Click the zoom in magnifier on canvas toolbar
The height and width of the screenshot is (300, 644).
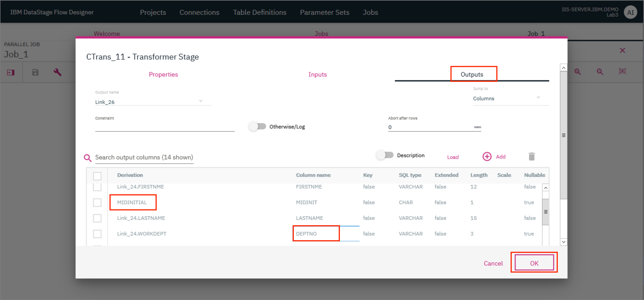[x=578, y=72]
